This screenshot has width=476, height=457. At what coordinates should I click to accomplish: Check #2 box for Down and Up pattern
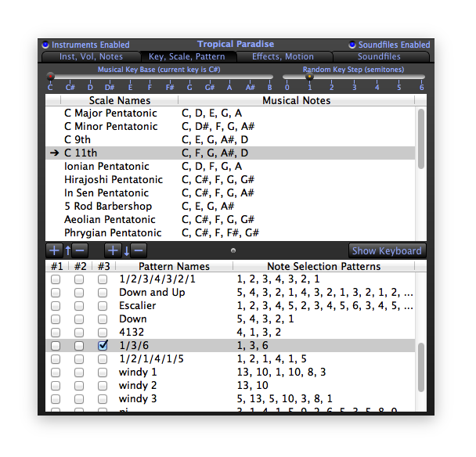click(x=79, y=293)
